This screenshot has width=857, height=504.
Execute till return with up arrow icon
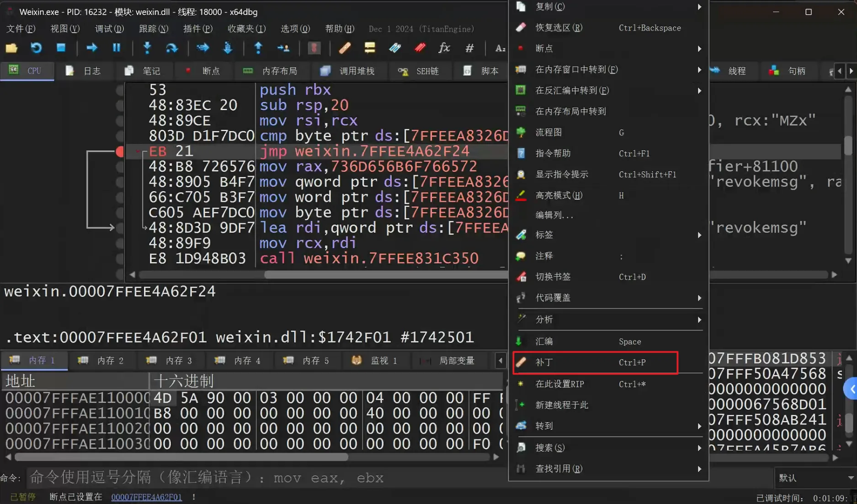[258, 48]
